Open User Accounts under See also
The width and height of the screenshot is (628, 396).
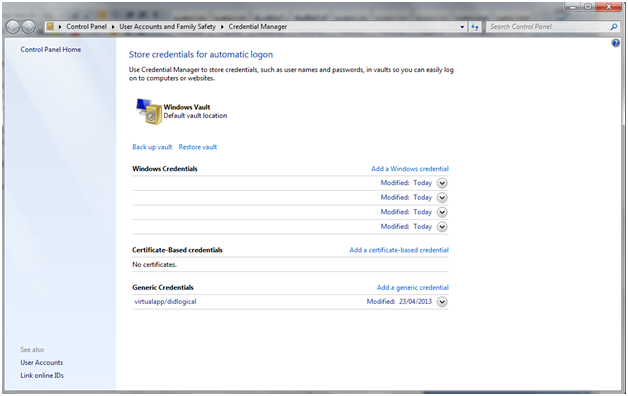tap(42, 362)
